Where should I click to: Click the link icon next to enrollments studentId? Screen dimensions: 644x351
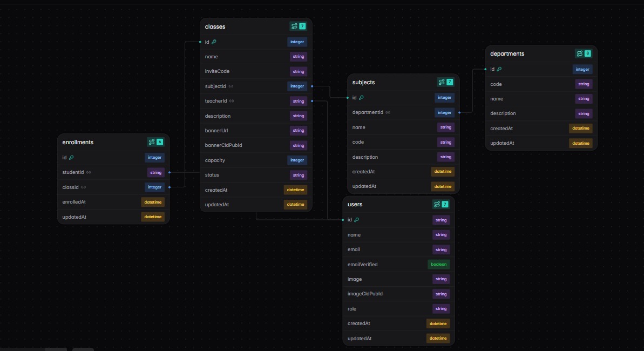click(89, 173)
